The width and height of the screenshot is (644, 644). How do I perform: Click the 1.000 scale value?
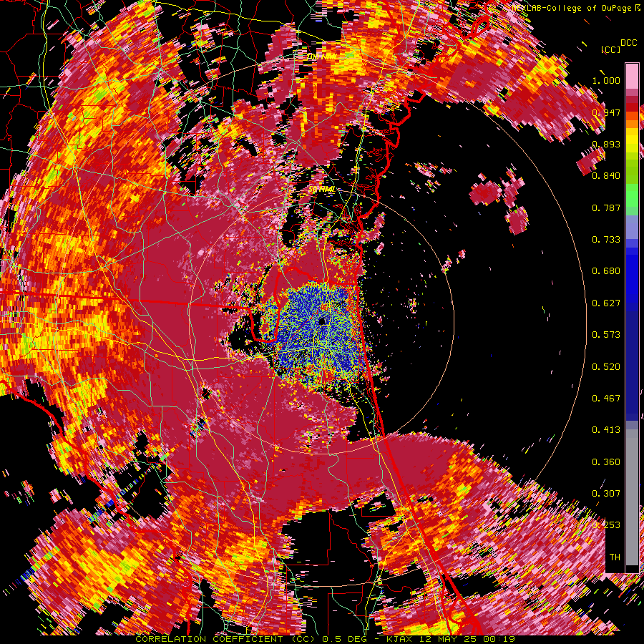[606, 80]
